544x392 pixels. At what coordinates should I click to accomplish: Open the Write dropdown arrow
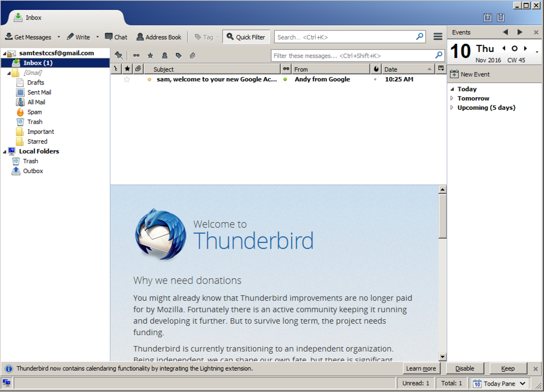point(97,37)
